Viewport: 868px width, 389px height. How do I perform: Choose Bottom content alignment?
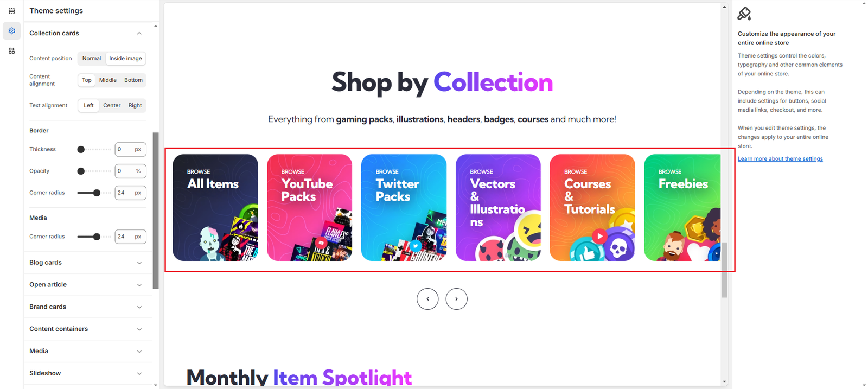click(x=133, y=80)
